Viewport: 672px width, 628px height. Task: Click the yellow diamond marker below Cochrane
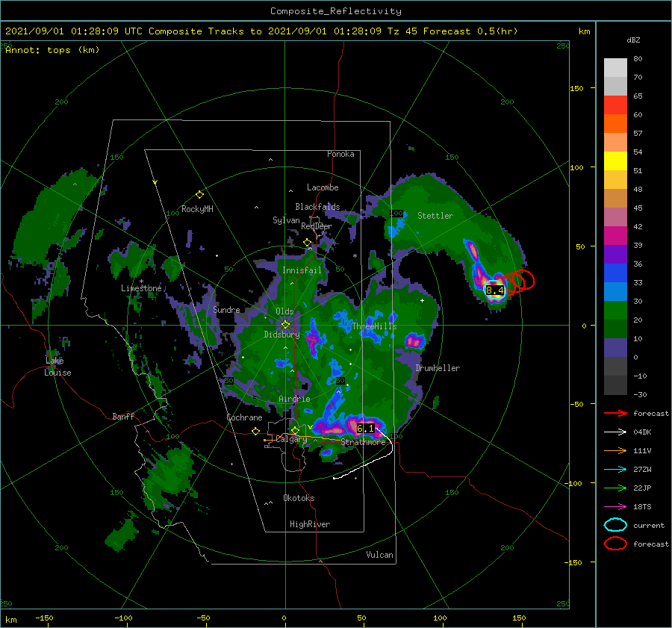[x=256, y=431]
